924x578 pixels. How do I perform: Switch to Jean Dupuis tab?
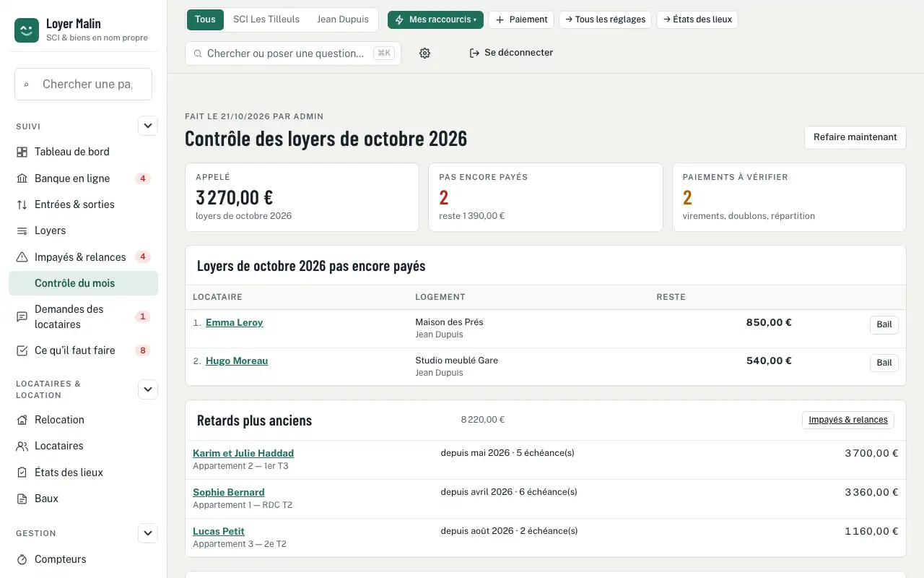343,20
